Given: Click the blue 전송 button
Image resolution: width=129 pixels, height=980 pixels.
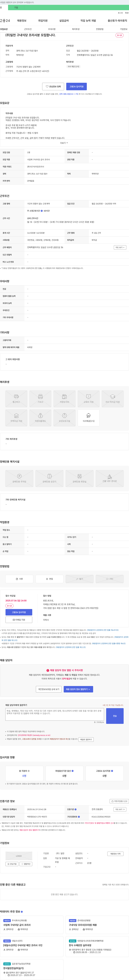Looking at the screenshot, I should 115,716.
